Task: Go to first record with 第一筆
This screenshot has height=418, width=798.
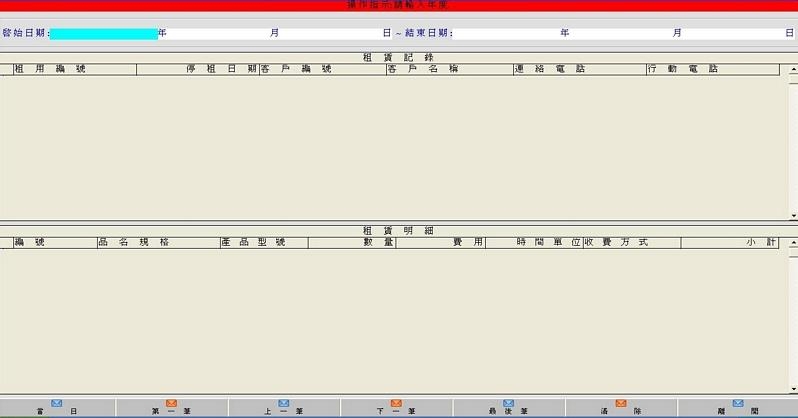Action: [171, 407]
